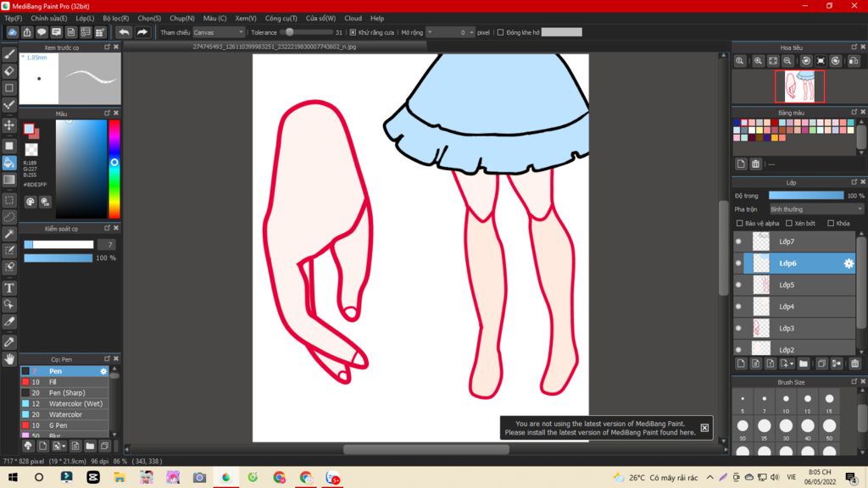Open Lớp6 layer settings gear
The height and width of the screenshot is (488, 868).
click(x=849, y=263)
